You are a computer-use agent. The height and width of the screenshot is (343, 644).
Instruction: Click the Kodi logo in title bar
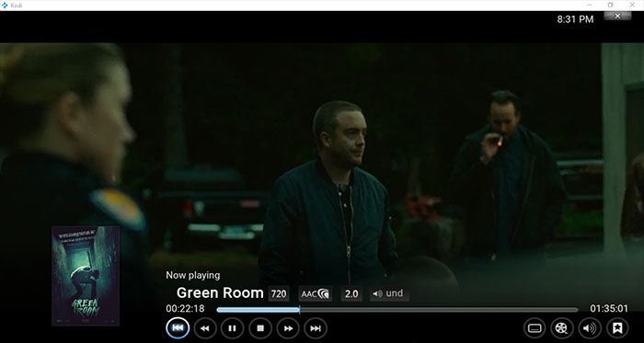pyautogui.click(x=5, y=6)
